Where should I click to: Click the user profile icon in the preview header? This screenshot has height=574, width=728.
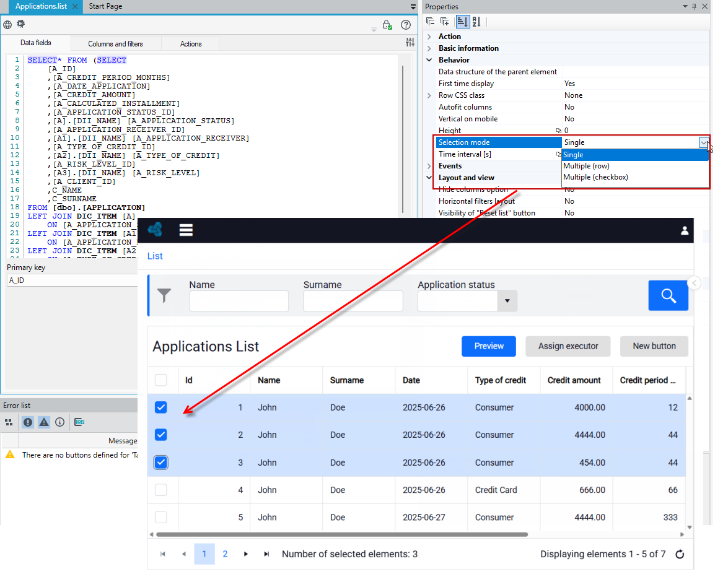(x=685, y=230)
